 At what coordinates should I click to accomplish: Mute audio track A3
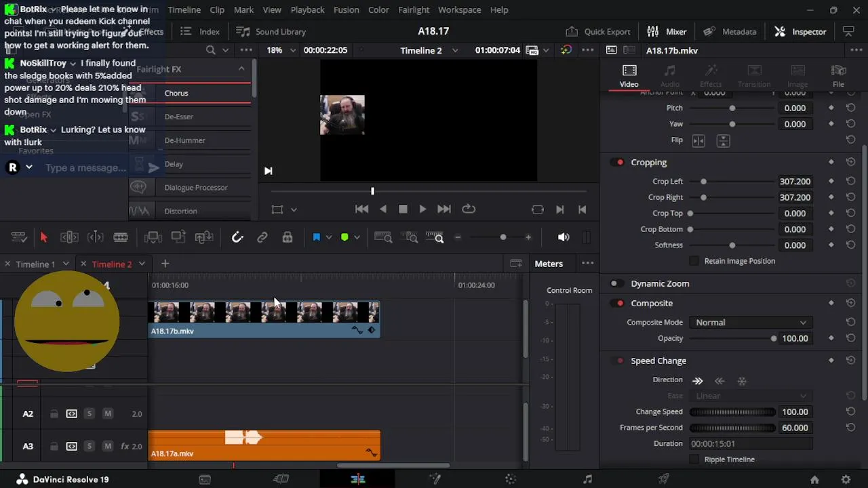coord(107,447)
